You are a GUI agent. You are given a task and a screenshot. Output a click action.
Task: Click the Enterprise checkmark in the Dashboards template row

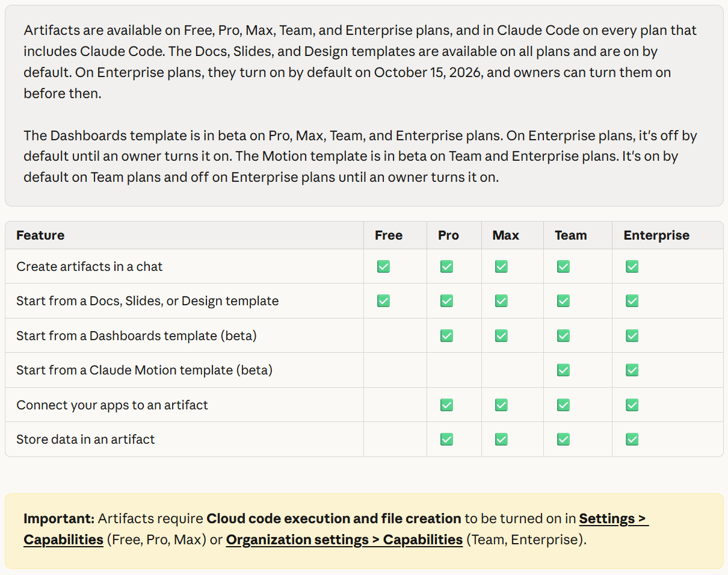[632, 335]
